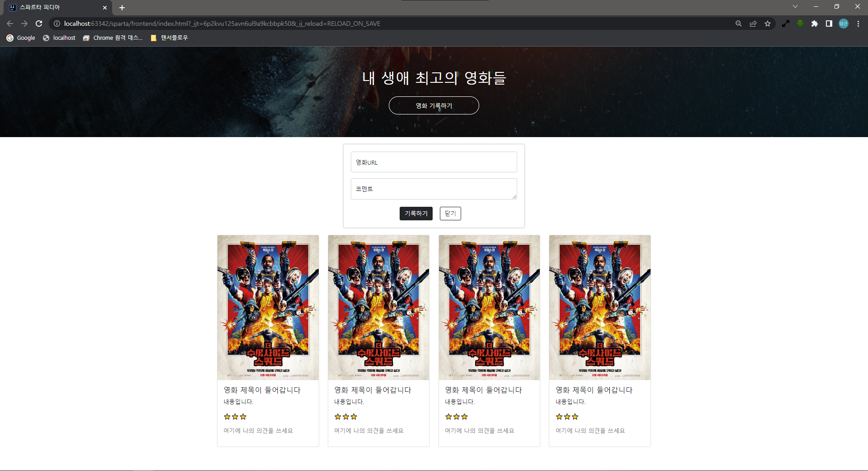
Task: Reload the page with the refresh icon
Action: click(x=39, y=24)
